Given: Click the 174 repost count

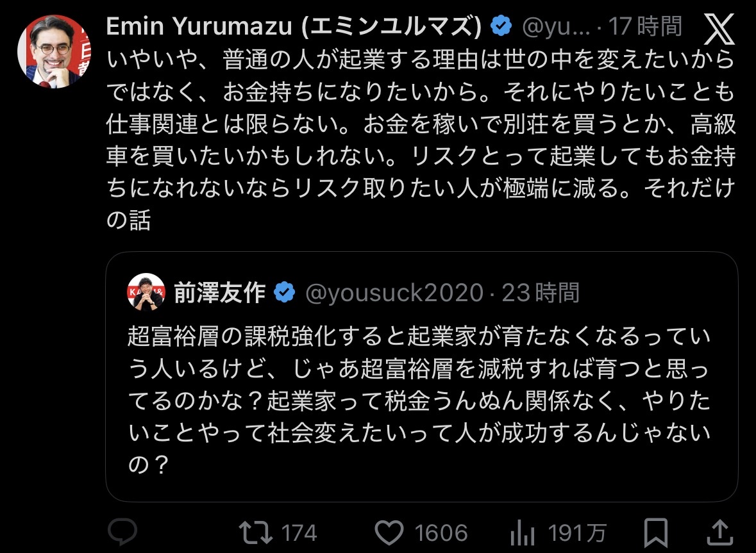Looking at the screenshot, I should pos(299,533).
